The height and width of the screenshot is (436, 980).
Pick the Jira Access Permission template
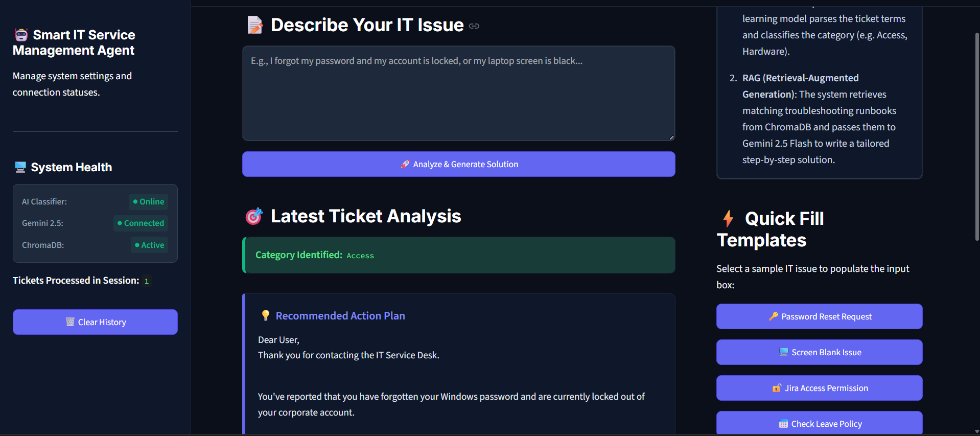pyautogui.click(x=820, y=388)
